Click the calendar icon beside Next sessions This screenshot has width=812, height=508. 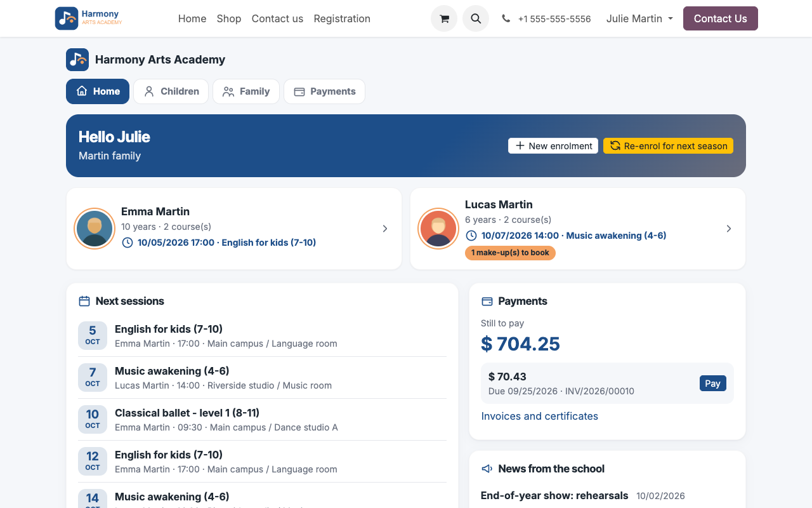coord(84,301)
